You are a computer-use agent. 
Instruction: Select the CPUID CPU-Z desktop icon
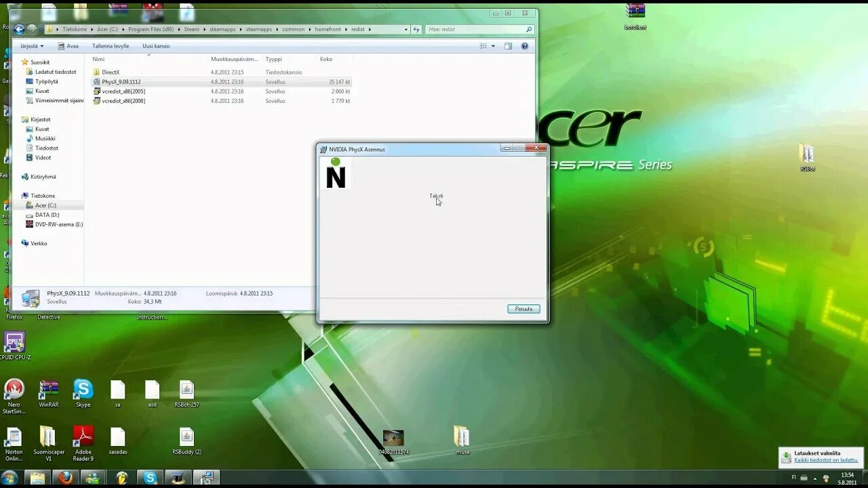coord(15,346)
